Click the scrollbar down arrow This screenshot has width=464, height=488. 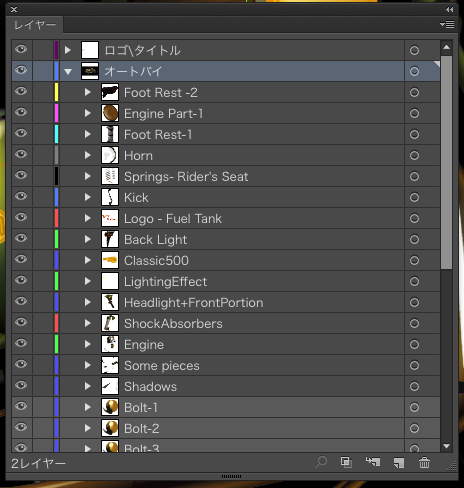click(447, 446)
